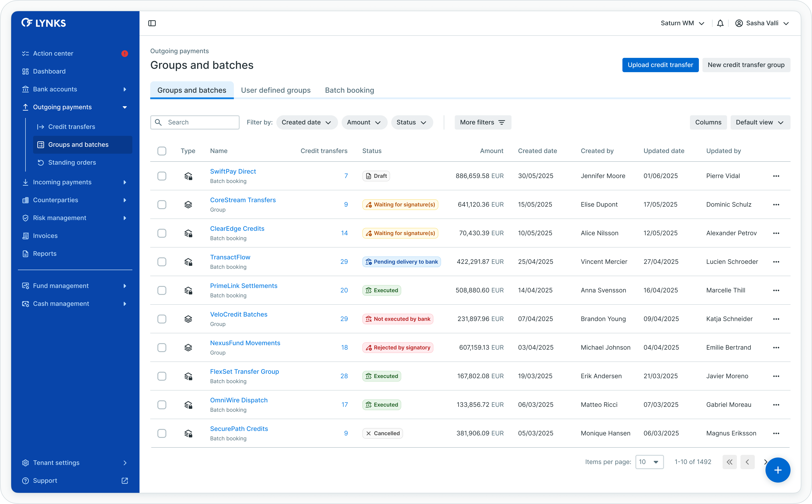Open the three-dot menu for the VeloCredit Batches row
This screenshot has height=504, width=812.
pyautogui.click(x=776, y=319)
